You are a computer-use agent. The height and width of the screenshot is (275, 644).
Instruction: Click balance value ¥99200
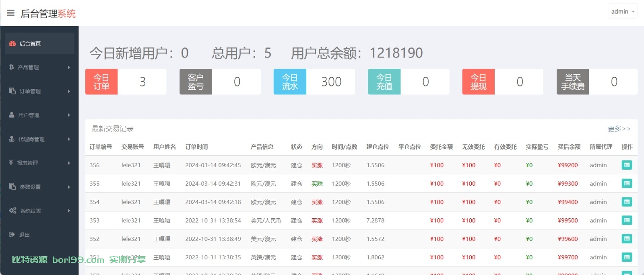click(568, 165)
